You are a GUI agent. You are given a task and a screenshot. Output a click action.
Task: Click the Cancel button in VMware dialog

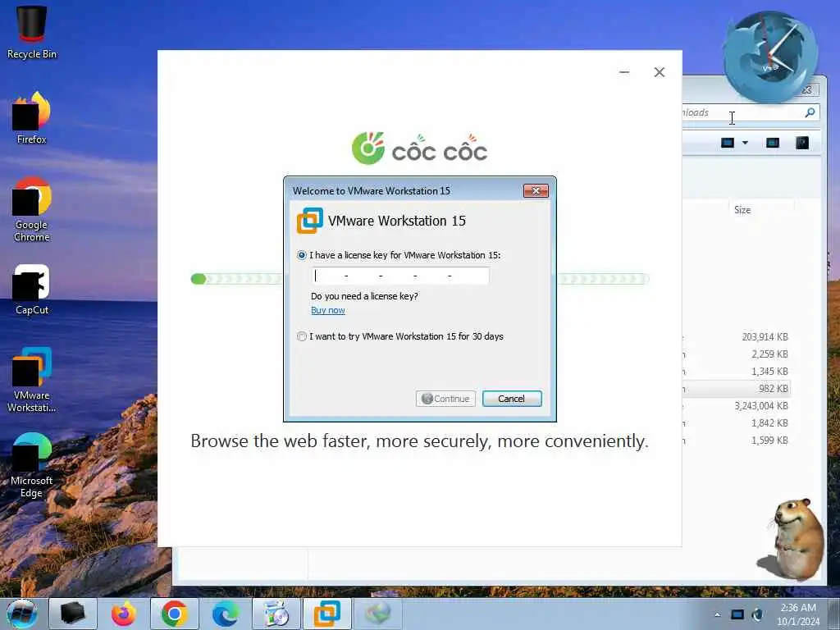coord(512,399)
